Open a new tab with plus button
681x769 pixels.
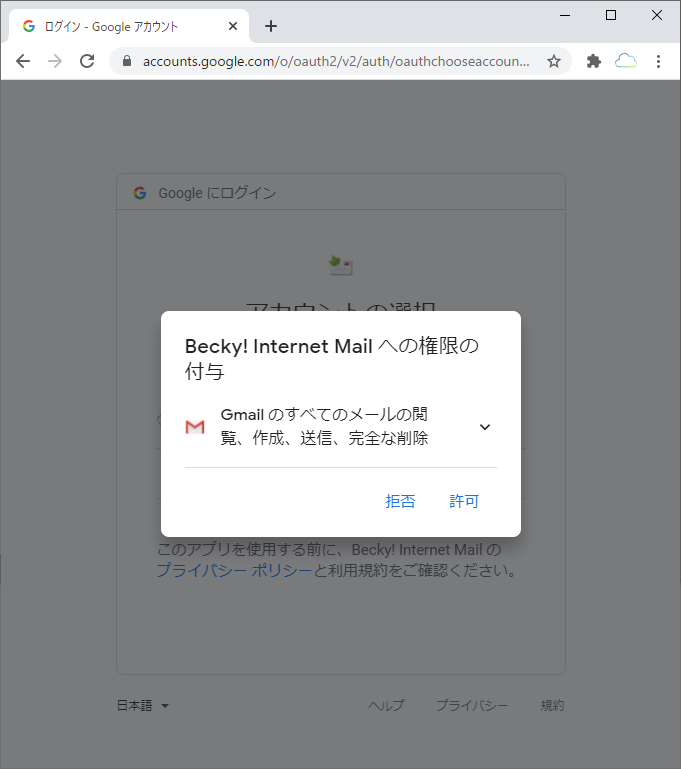(x=271, y=26)
